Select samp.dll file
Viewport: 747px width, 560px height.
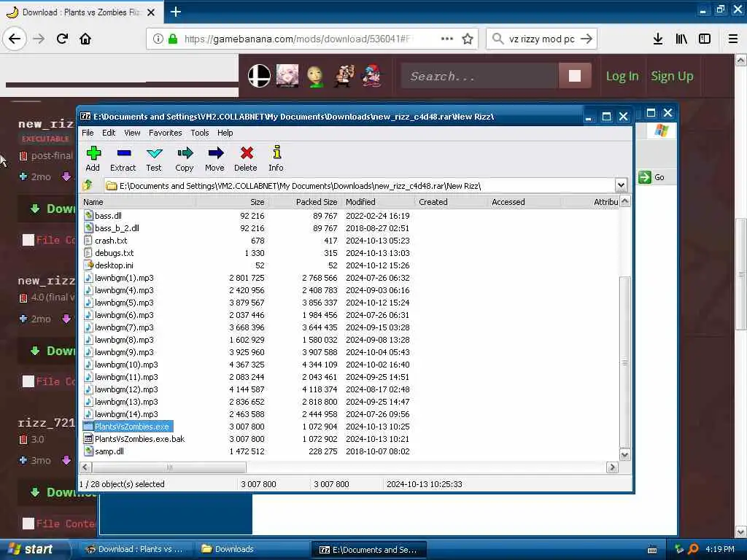(x=109, y=451)
